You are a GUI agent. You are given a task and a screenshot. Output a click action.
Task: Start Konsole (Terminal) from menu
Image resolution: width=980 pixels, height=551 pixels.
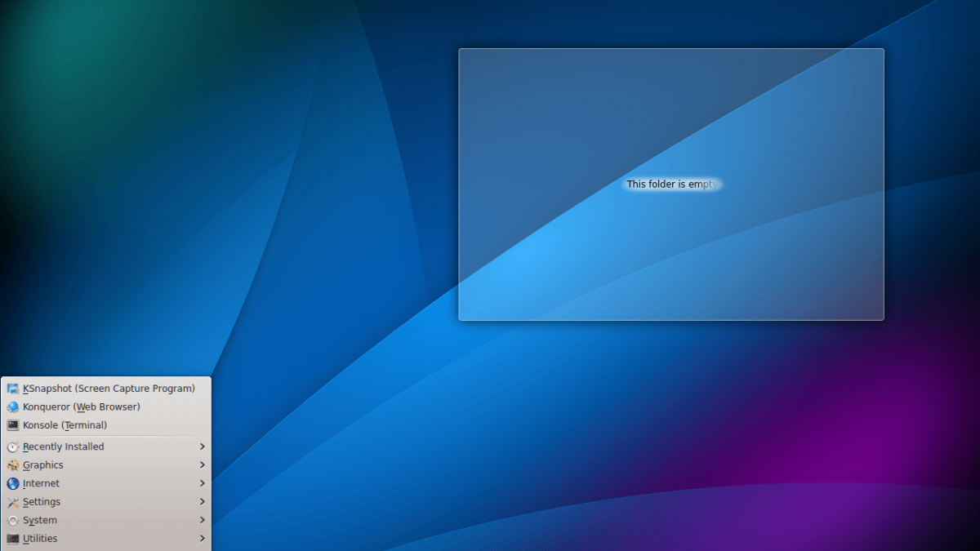point(106,425)
